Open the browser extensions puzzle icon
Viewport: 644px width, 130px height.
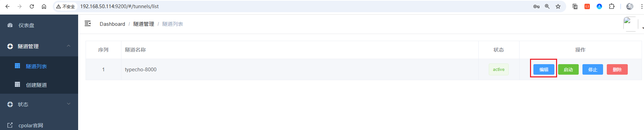pos(612,6)
